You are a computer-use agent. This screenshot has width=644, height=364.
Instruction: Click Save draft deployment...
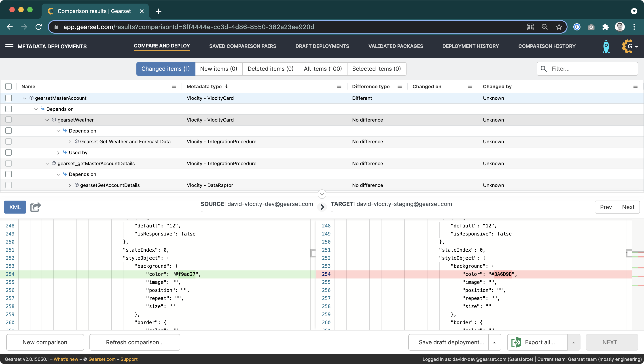coord(449,343)
